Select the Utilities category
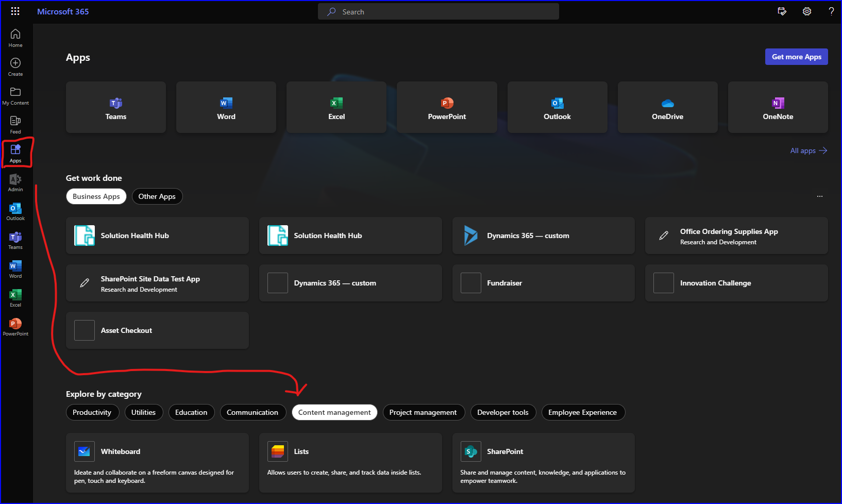 (x=144, y=412)
